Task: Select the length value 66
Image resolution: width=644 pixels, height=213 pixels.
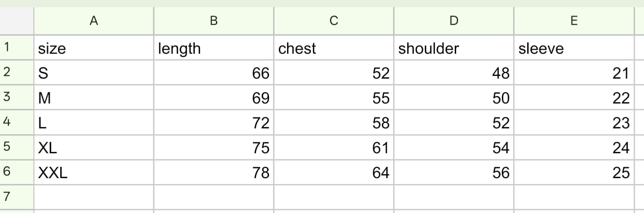Action: [x=214, y=72]
